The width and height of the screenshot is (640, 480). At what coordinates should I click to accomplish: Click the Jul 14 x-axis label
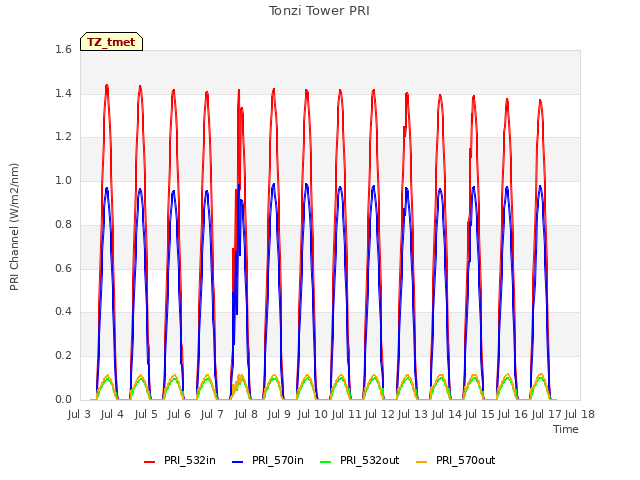[x=447, y=414]
